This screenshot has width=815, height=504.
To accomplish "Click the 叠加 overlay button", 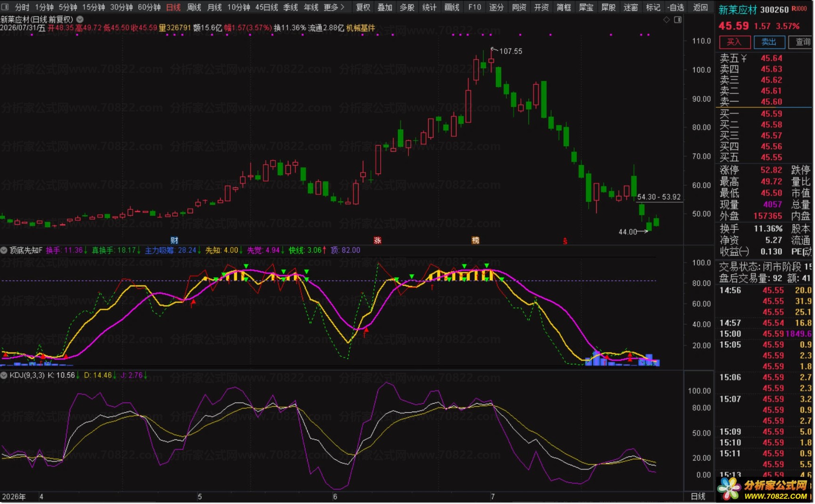I will [385, 7].
